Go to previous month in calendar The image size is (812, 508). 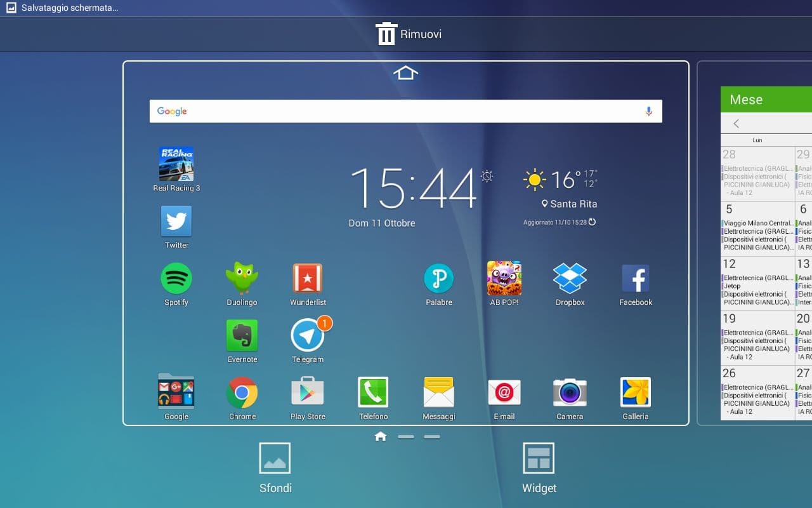737,124
